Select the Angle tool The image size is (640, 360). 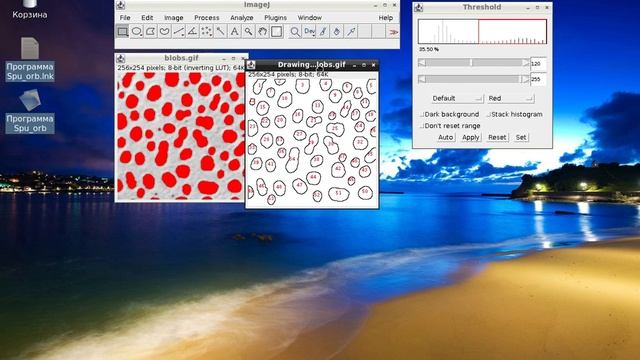click(x=192, y=31)
